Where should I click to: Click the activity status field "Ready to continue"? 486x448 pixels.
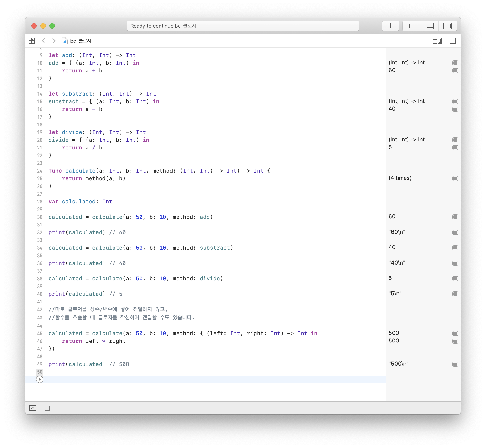point(243,26)
